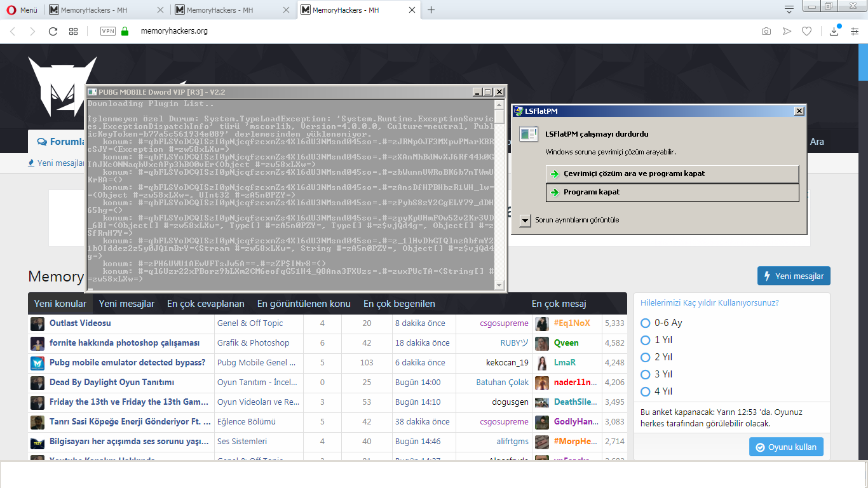Open the fornite hakkında photoshop çalışması thread

[125, 342]
